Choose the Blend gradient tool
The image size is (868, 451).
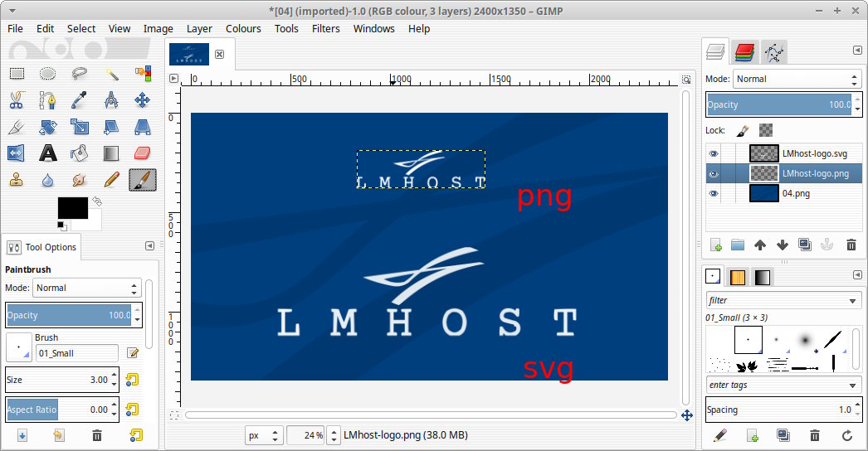point(111,153)
